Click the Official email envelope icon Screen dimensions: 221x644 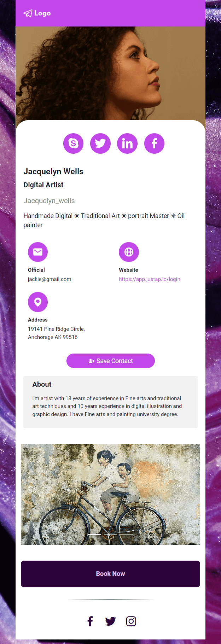[38, 252]
